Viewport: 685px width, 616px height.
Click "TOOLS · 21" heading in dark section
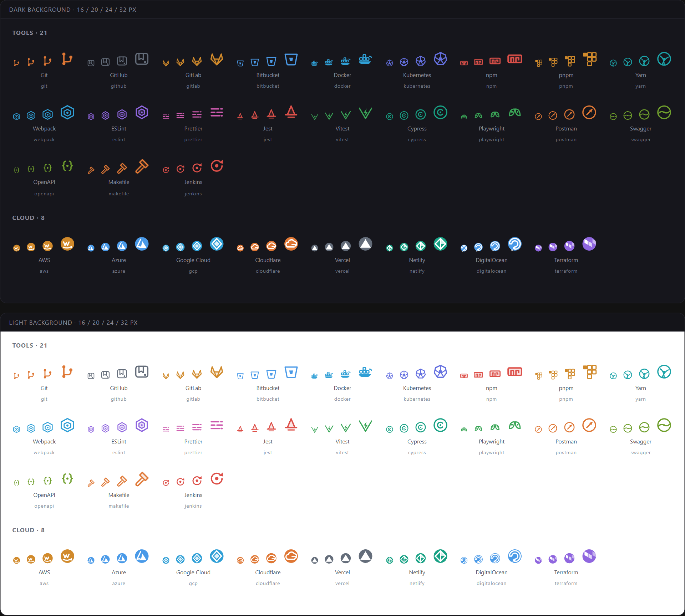tap(30, 33)
